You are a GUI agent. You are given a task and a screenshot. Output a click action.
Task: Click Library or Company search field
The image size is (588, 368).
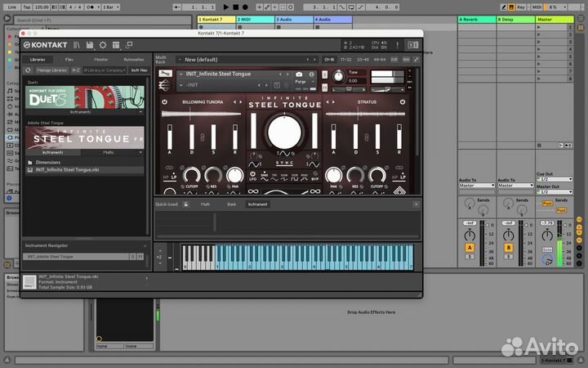click(105, 70)
